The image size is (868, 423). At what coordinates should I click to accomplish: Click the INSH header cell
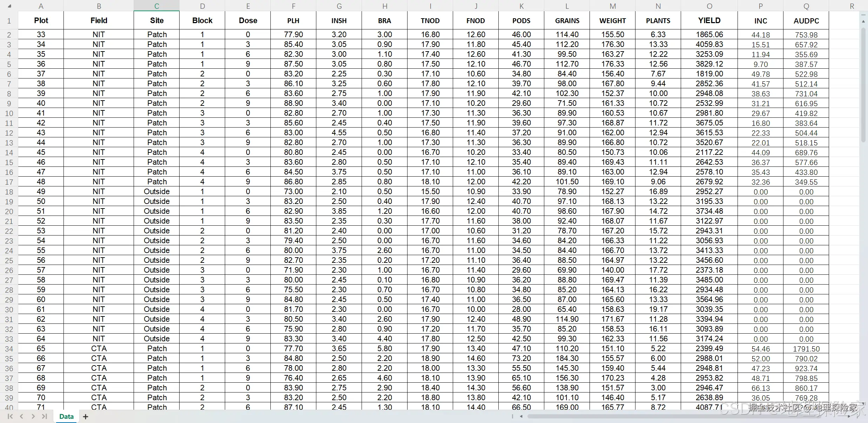pyautogui.click(x=339, y=21)
